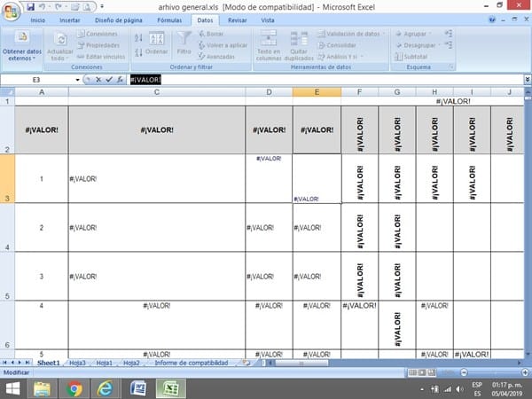The height and width of the screenshot is (399, 532).
Task: Click the print preview quick access icon
Action: [x=87, y=6]
